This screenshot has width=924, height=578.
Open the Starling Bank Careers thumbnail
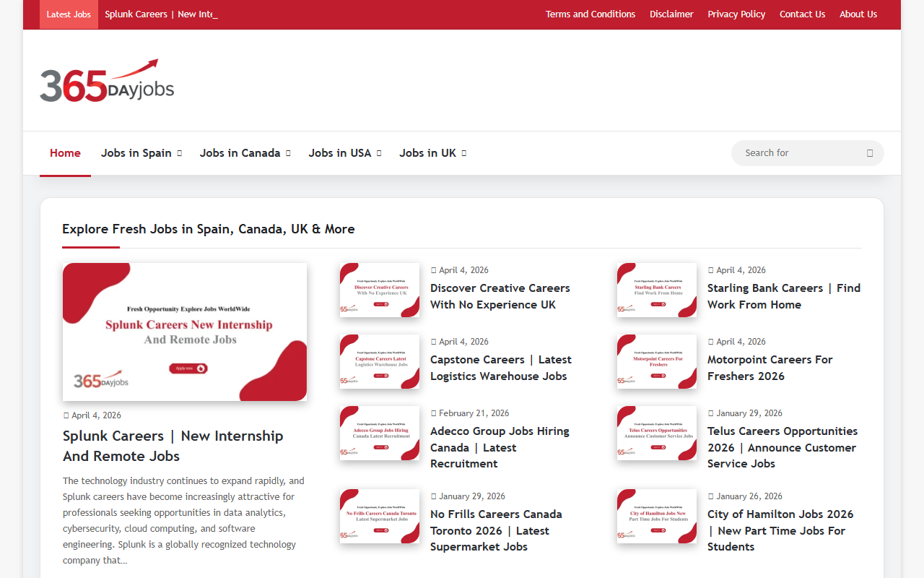tap(657, 290)
